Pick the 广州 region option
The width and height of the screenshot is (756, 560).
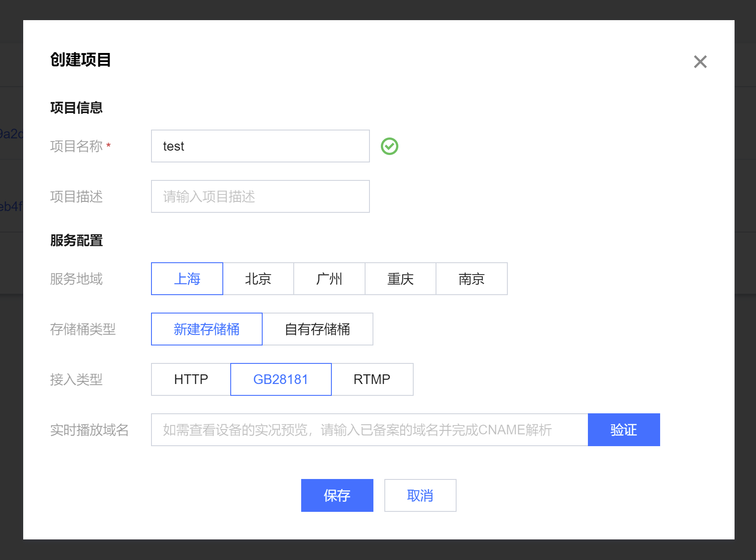pos(329,279)
